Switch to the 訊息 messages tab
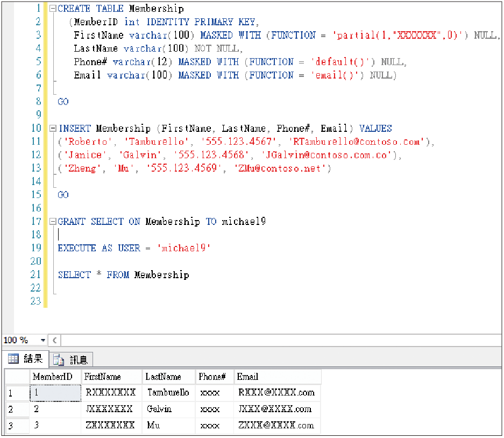This screenshot has width=504, height=438. [71, 359]
